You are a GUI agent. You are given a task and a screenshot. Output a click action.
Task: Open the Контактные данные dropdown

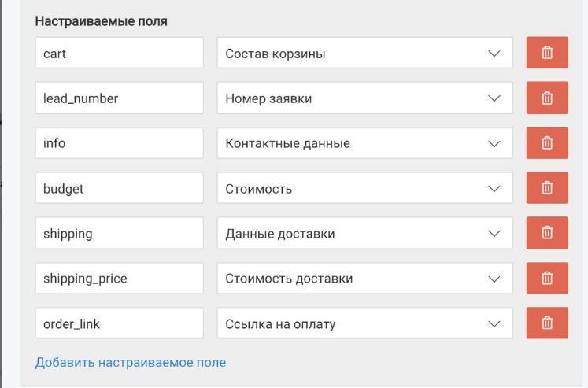tap(365, 142)
